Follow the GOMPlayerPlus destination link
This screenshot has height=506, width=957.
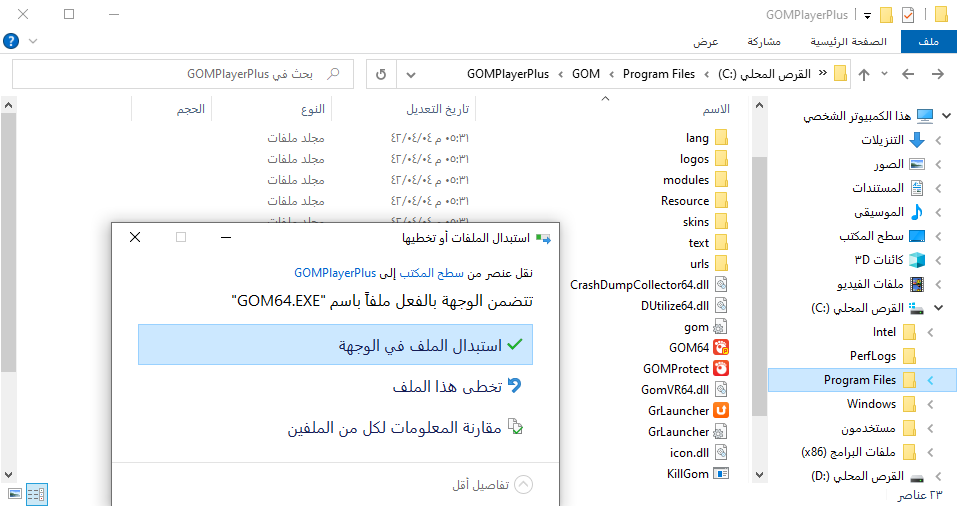tap(335, 273)
